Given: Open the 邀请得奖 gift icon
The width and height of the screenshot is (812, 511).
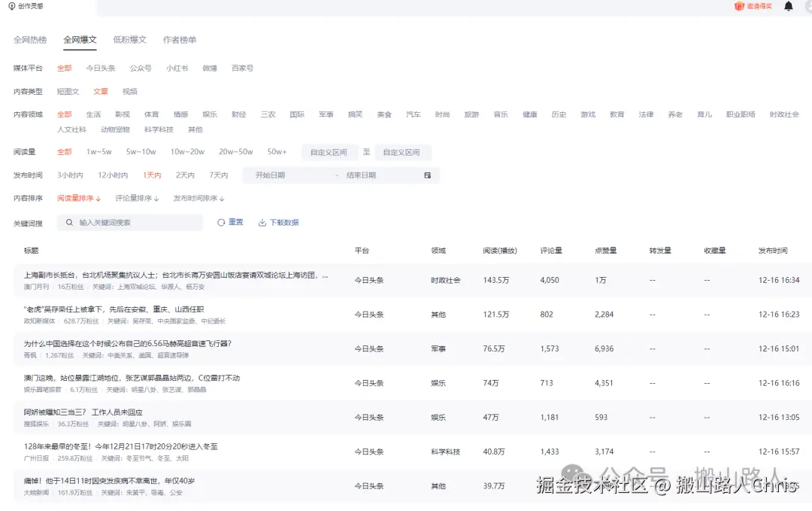Looking at the screenshot, I should [739, 8].
